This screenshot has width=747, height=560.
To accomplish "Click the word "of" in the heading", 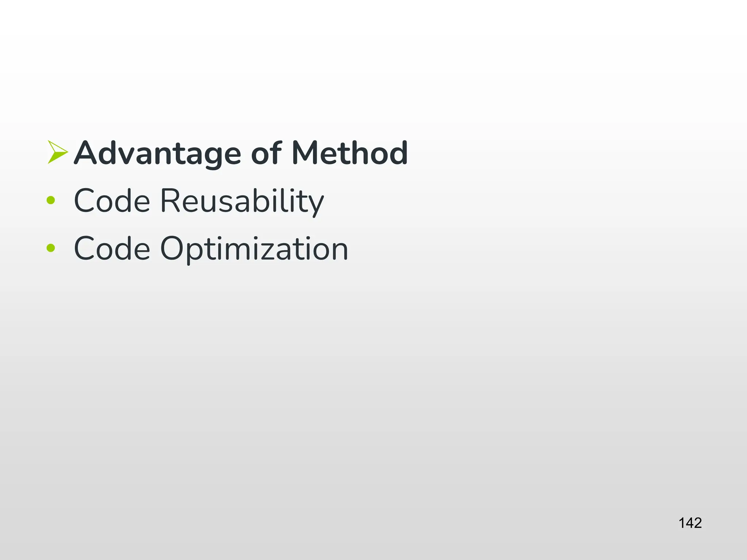I will (x=266, y=153).
